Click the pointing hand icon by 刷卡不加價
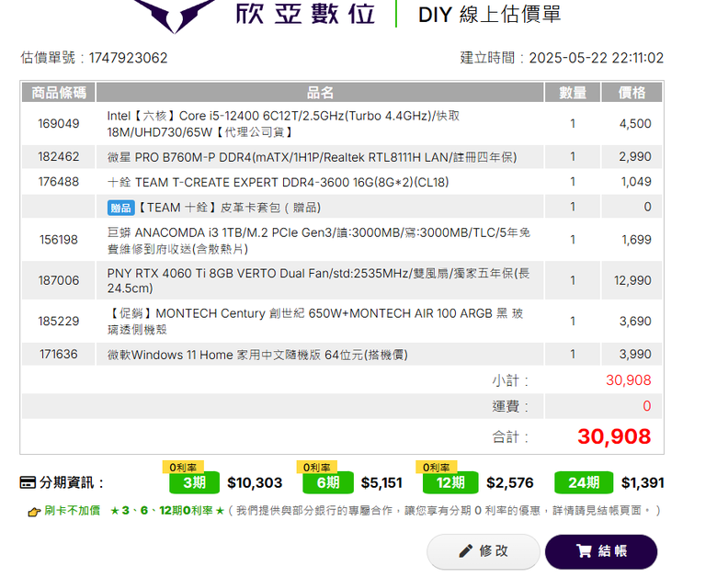Screen dimensions: 717x588 [34, 512]
